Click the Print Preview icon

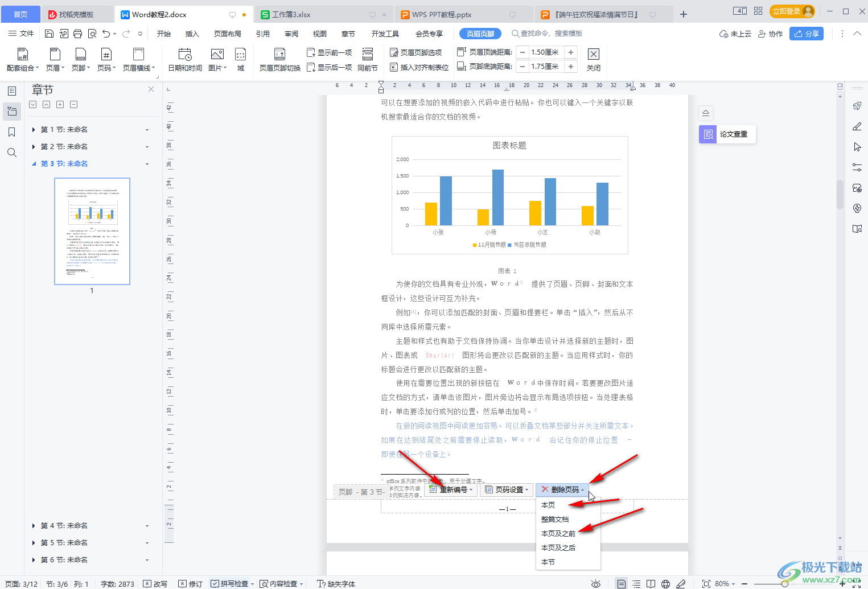tap(92, 34)
